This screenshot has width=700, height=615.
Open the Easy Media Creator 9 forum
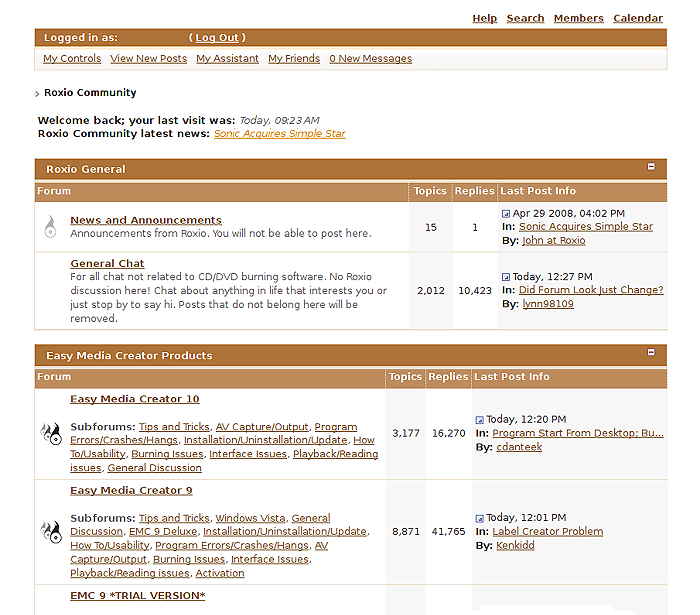click(x=131, y=490)
